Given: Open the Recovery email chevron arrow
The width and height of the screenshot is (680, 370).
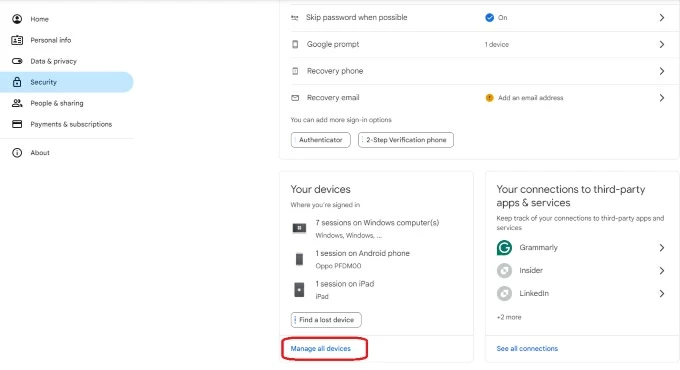Looking at the screenshot, I should coord(662,98).
